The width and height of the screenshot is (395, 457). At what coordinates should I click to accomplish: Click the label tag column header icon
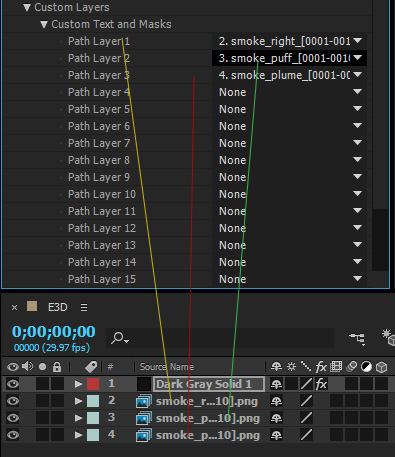[91, 367]
